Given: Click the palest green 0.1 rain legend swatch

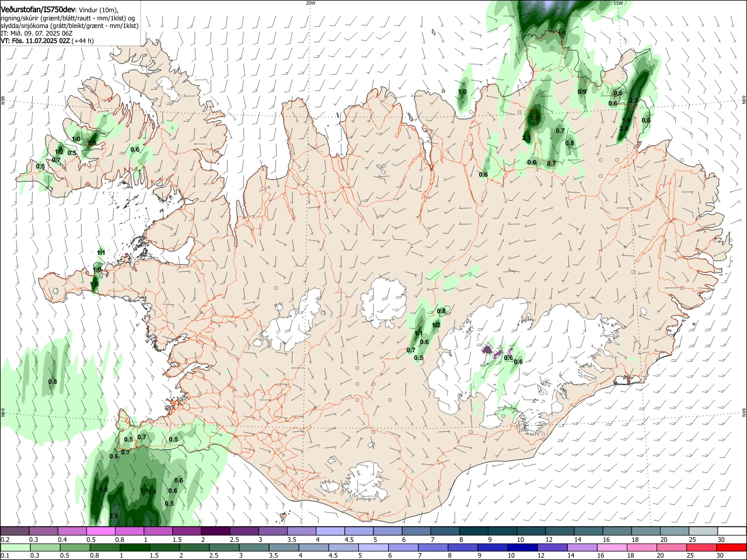Looking at the screenshot, I should [x=15, y=547].
